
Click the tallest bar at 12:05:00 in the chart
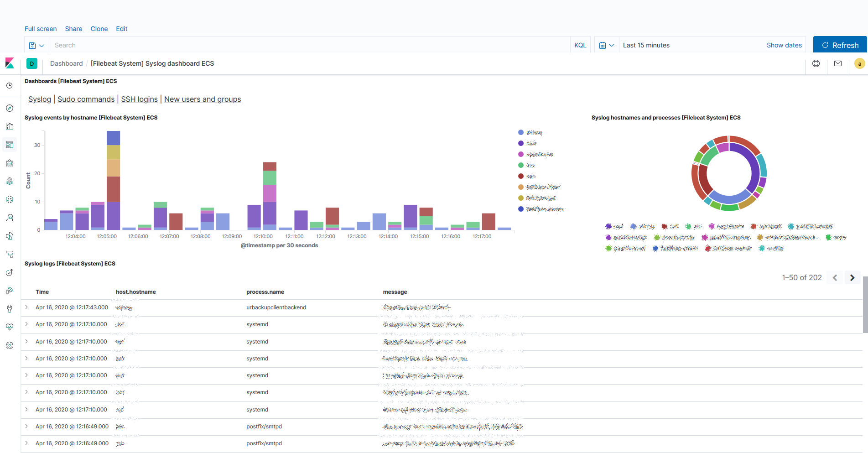(113, 180)
